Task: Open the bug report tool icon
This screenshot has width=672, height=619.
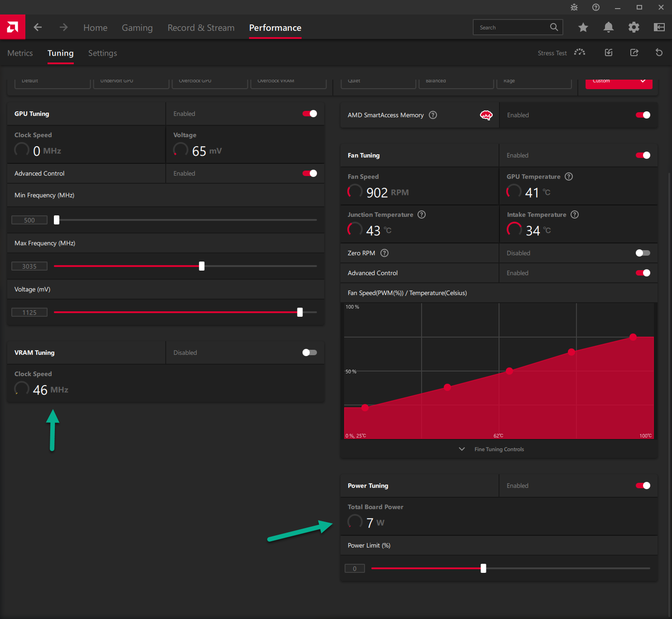Action: click(x=574, y=7)
